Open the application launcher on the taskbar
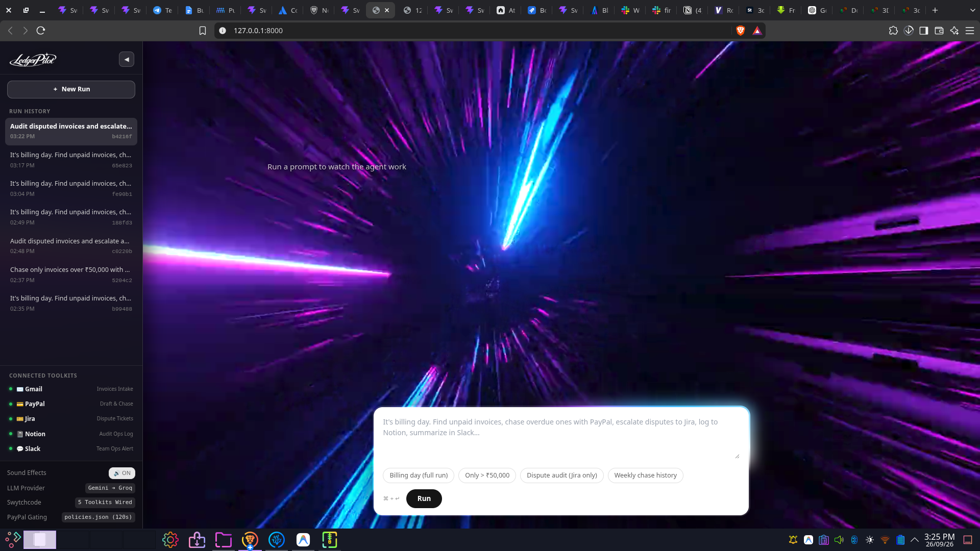This screenshot has width=980, height=551. click(x=13, y=539)
